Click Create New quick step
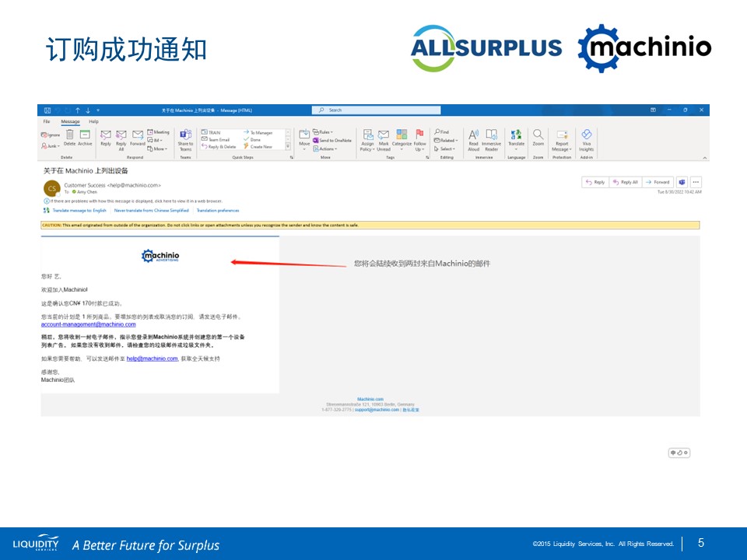This screenshot has height=560, width=747. (258, 147)
